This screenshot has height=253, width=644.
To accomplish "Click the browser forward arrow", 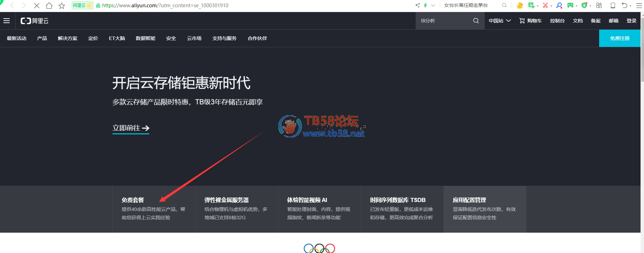I will click(24, 6).
